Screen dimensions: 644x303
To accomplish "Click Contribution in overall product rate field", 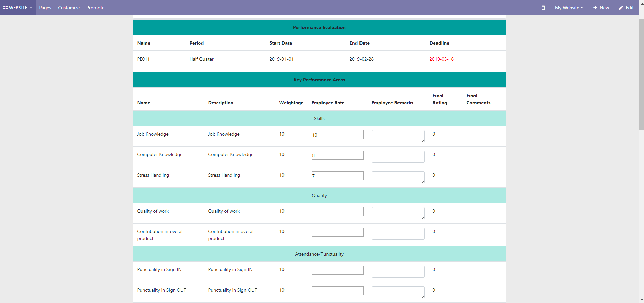I will 337,232.
